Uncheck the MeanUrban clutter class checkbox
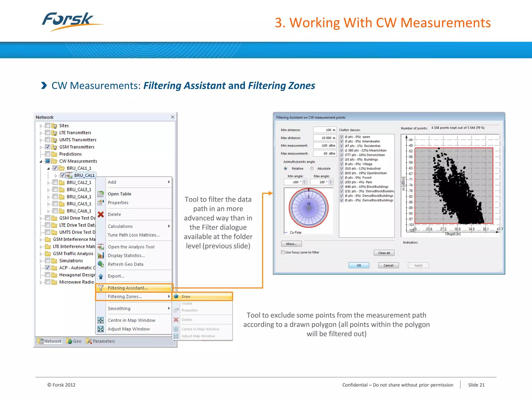Screen dimensions: 532x399 point(342,150)
